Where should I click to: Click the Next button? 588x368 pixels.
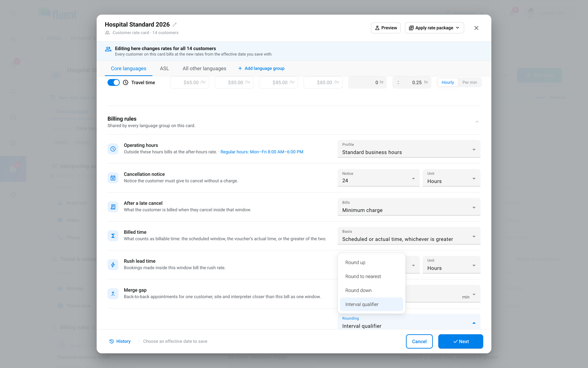click(461, 341)
